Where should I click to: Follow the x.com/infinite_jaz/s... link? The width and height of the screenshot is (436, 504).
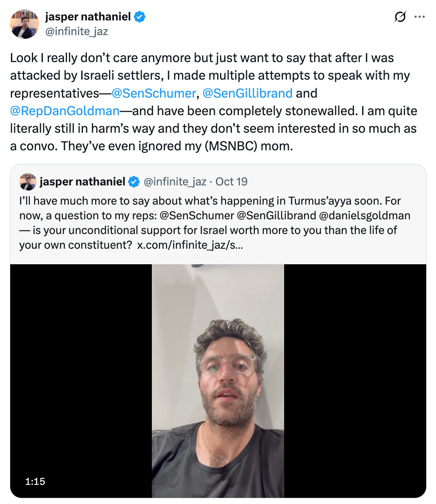click(x=190, y=245)
